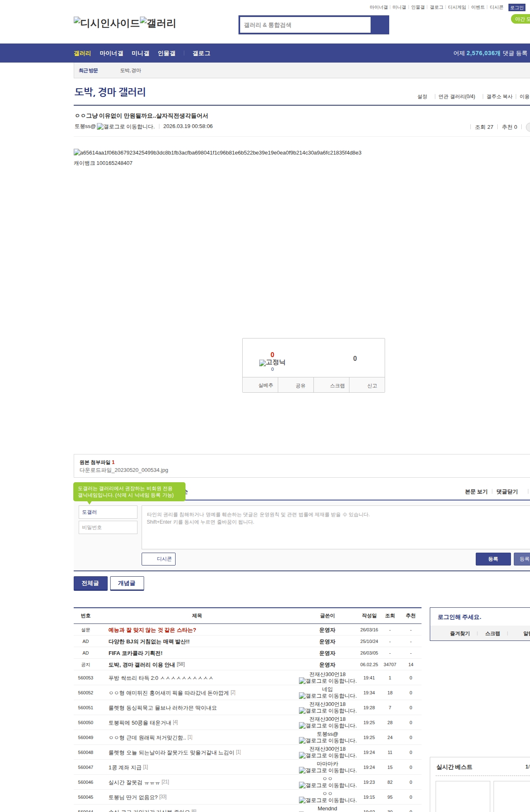Open the ad post 다양한 BJ의 거침없는 매력 발산!!

(149, 642)
